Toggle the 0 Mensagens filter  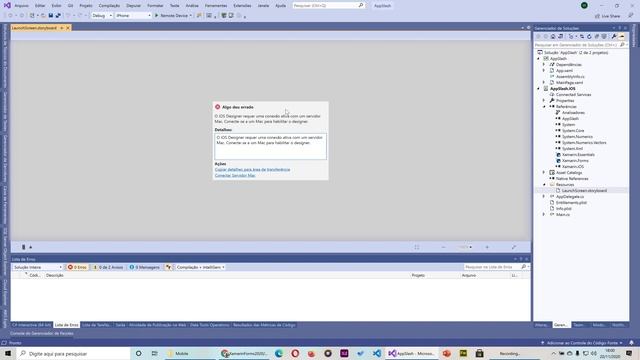click(x=144, y=267)
